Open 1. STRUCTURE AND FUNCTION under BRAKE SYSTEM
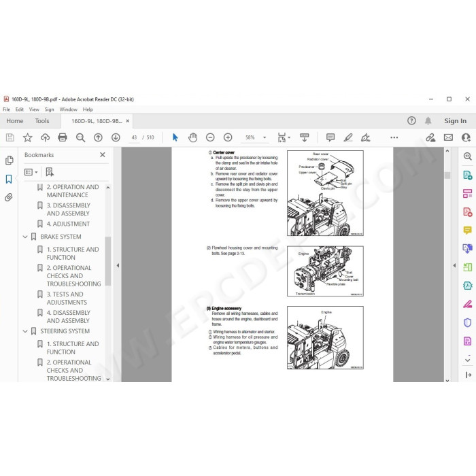 click(73, 254)
